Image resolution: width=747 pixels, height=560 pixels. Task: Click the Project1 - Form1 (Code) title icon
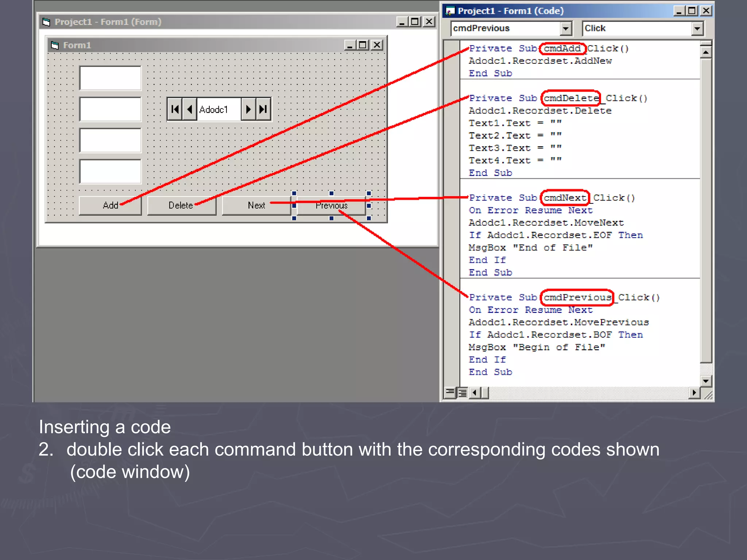pos(450,11)
